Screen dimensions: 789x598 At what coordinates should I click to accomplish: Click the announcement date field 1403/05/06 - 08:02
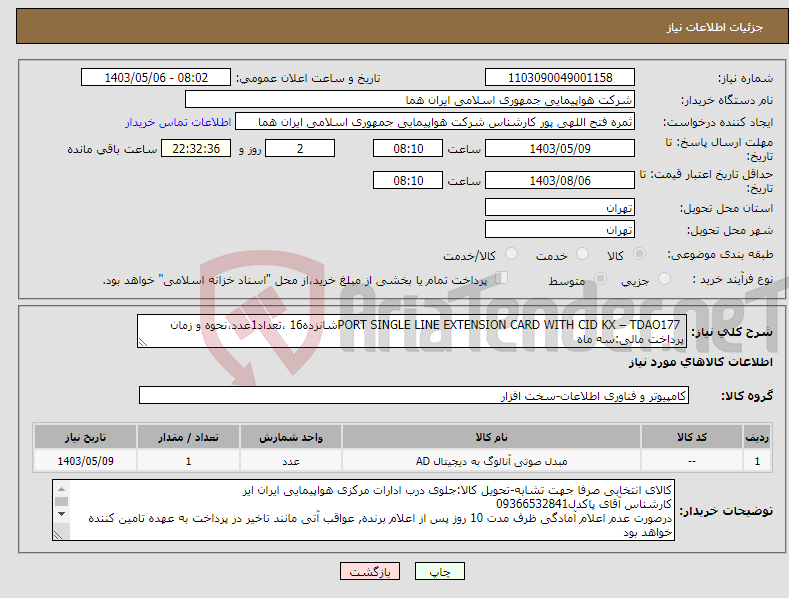156,78
